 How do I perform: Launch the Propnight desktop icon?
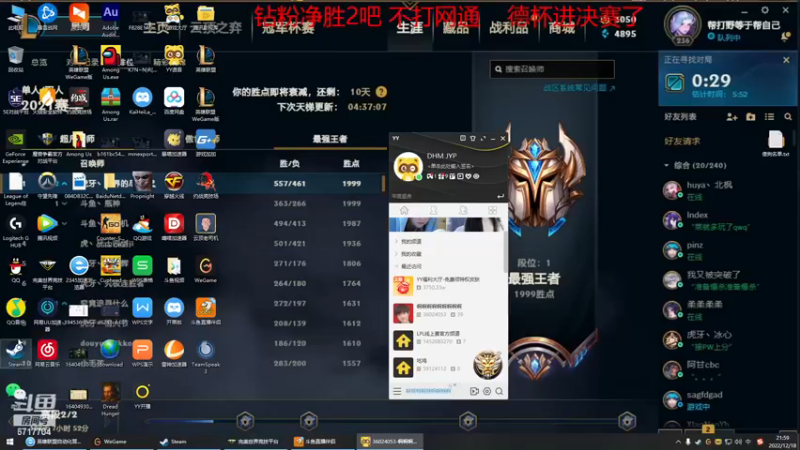point(142,185)
